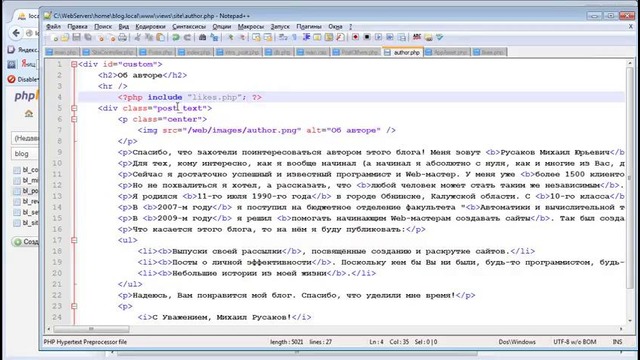Click the Disable toolbar button in browser
640x360 pixels.
click(x=23, y=79)
